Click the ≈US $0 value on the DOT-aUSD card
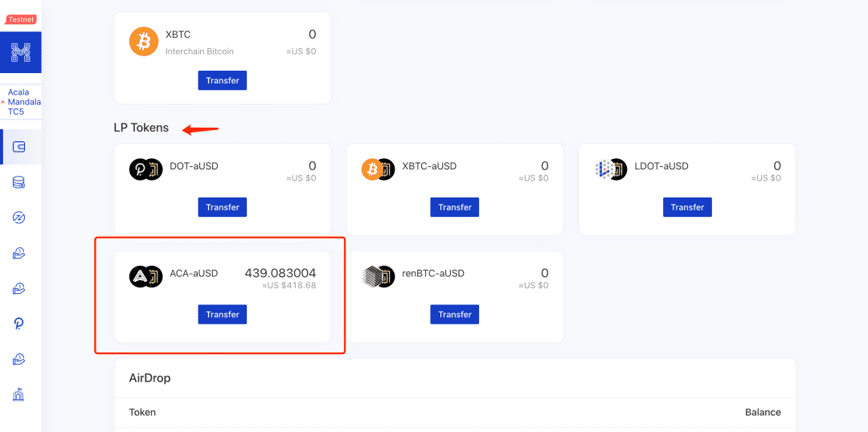The height and width of the screenshot is (432, 868). [x=301, y=178]
